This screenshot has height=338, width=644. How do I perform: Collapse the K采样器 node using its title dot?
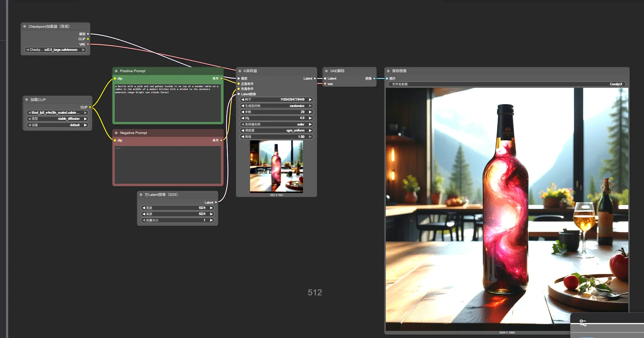pyautogui.click(x=240, y=71)
